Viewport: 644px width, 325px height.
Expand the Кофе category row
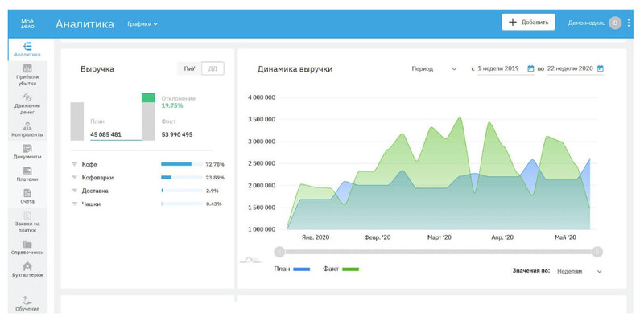coord(74,164)
